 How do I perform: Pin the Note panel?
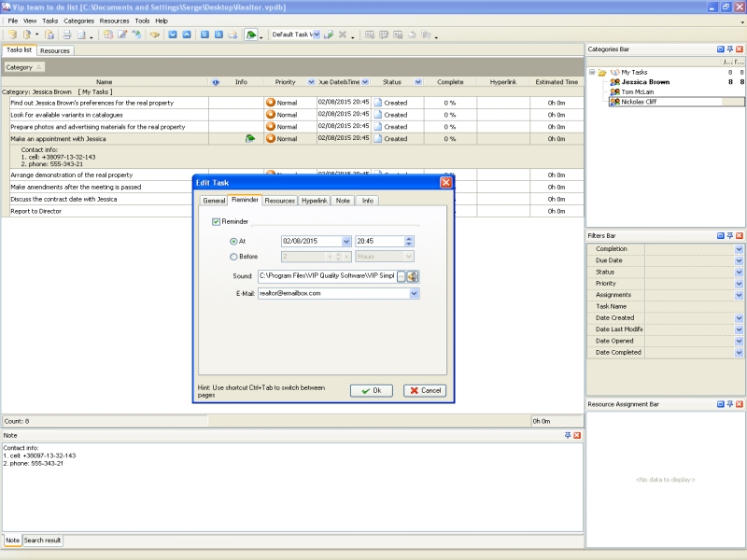coord(568,435)
